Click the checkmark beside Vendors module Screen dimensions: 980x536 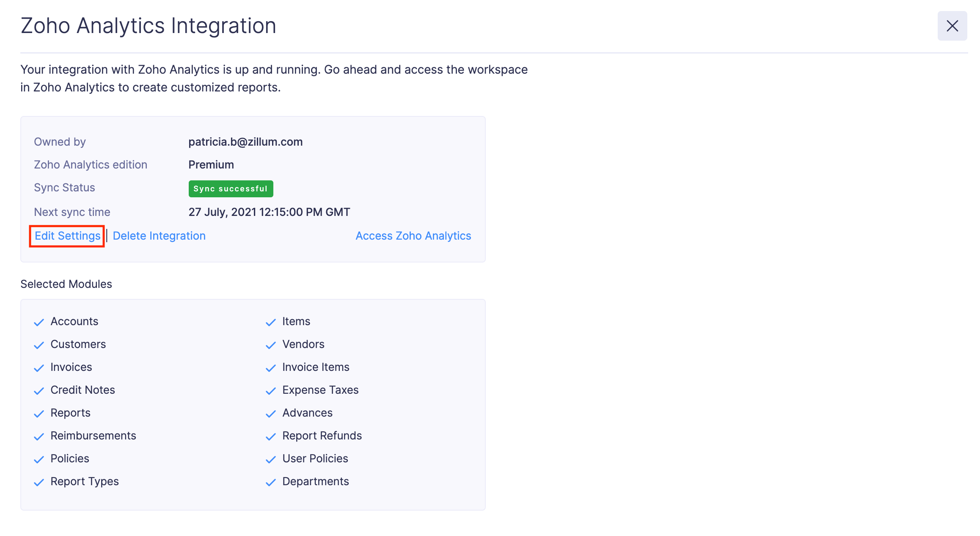tap(271, 345)
